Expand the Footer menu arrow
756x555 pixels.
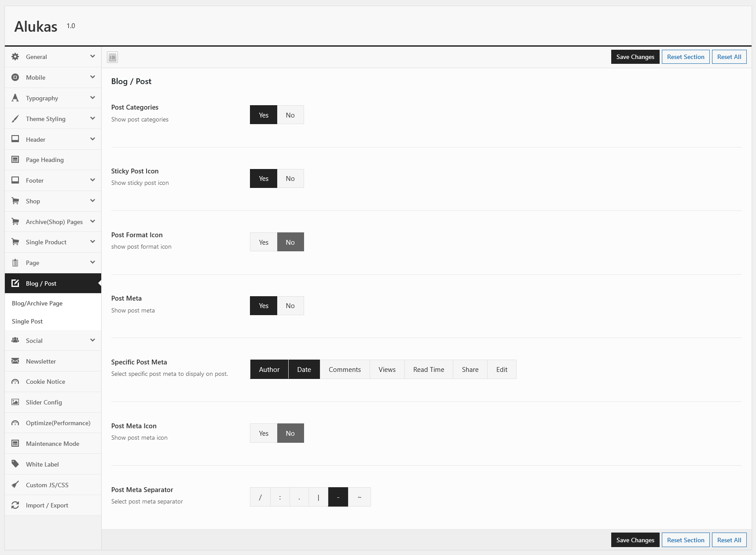pos(92,180)
